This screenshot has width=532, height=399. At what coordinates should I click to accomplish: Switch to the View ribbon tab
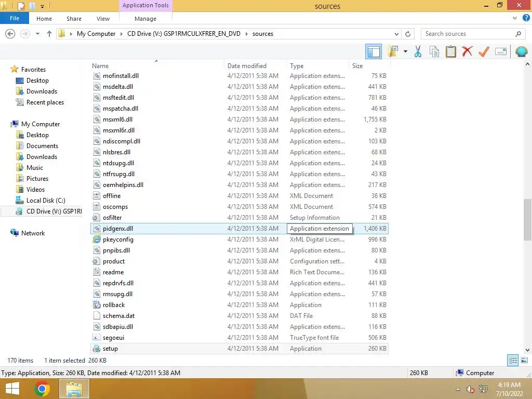click(x=103, y=19)
